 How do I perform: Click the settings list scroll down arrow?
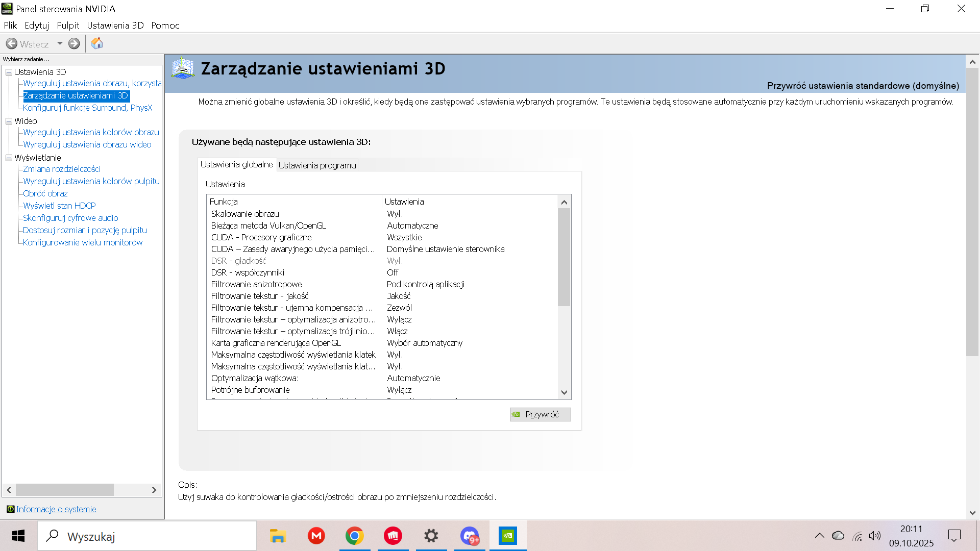tap(564, 392)
